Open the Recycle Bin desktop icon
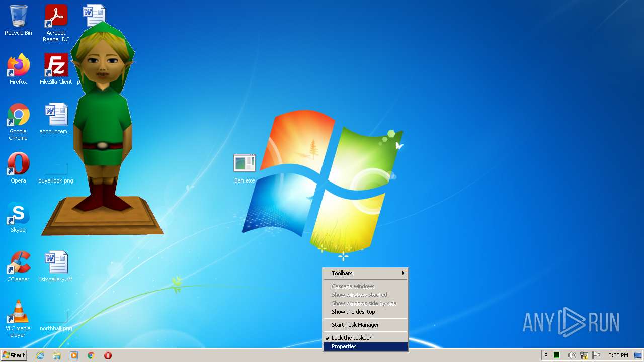The image size is (644, 362). coord(18,20)
